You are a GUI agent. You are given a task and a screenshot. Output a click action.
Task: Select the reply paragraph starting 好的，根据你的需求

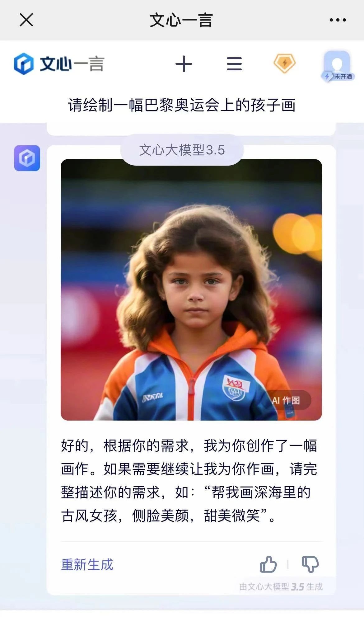pos(189,480)
